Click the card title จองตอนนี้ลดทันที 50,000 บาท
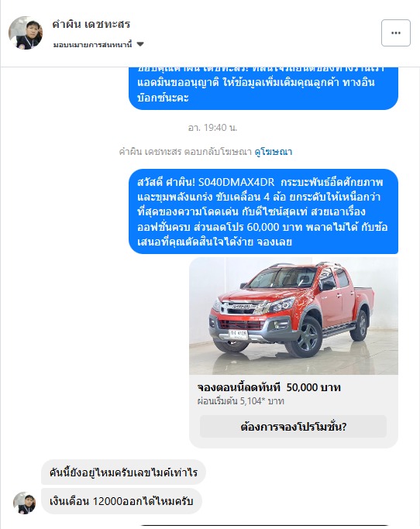Screen dimensions: 420x529 (x=269, y=387)
